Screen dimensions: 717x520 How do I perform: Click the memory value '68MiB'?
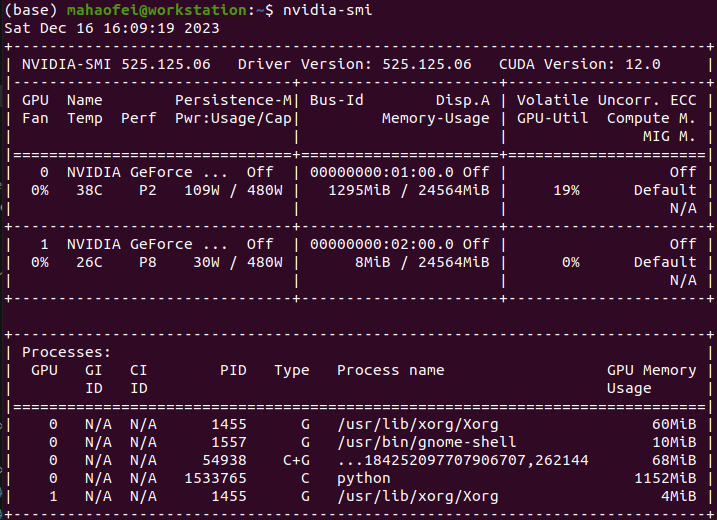tap(674, 460)
